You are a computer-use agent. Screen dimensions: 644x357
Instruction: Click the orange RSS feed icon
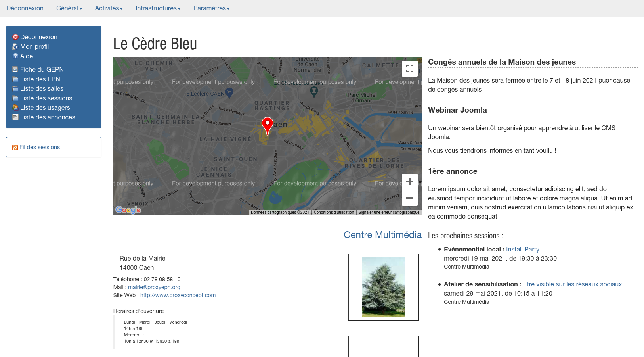[15, 148]
